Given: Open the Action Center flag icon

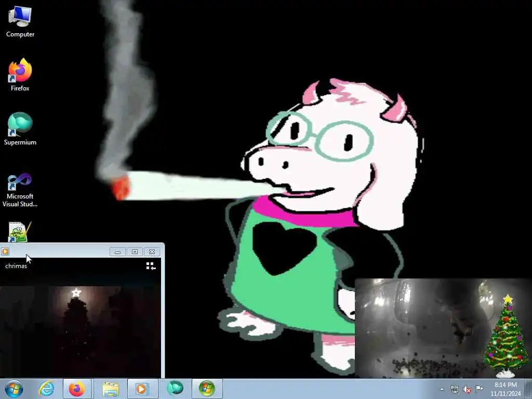Looking at the screenshot, I should click(x=479, y=389).
